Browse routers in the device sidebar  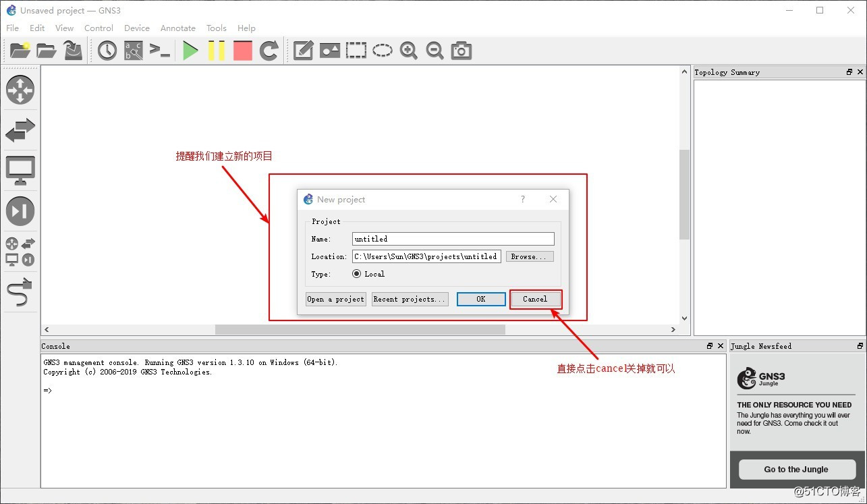point(20,90)
